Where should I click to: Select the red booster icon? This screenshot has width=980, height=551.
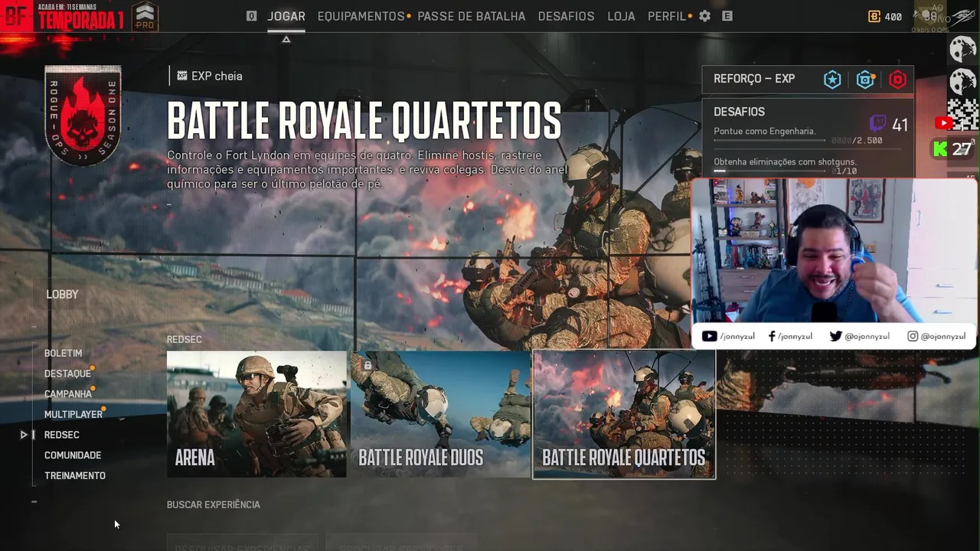pos(897,80)
